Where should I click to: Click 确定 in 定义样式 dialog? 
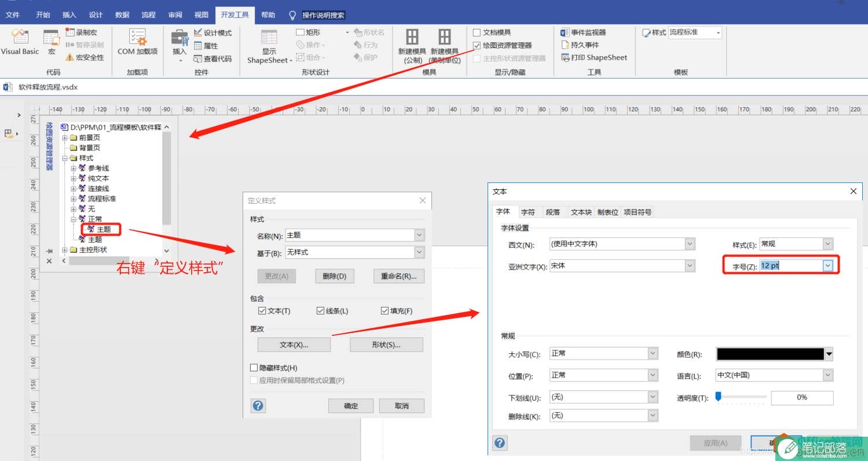(351, 405)
